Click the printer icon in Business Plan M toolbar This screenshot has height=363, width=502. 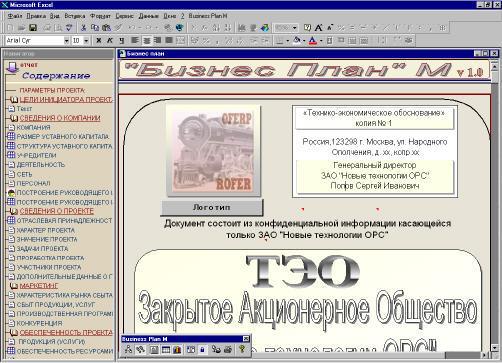point(228,349)
